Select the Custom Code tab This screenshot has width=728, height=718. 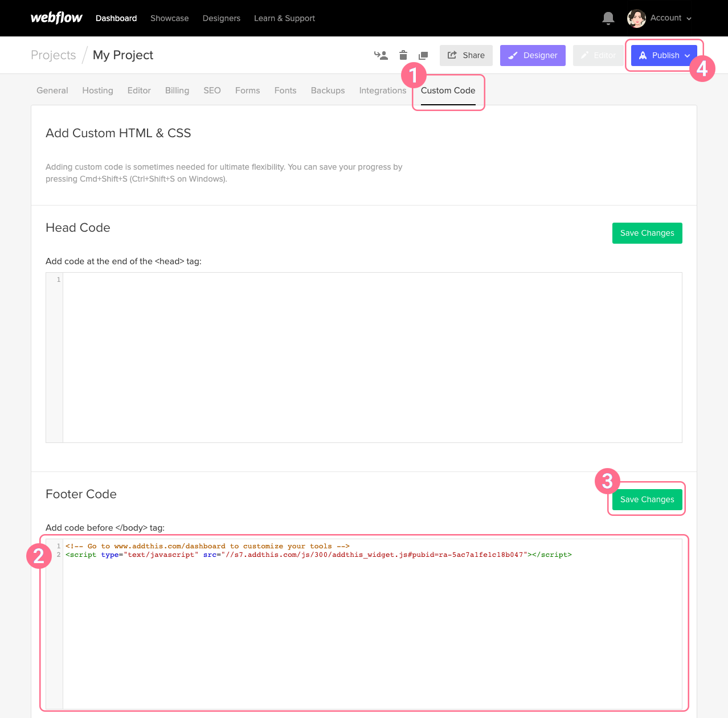coord(448,91)
